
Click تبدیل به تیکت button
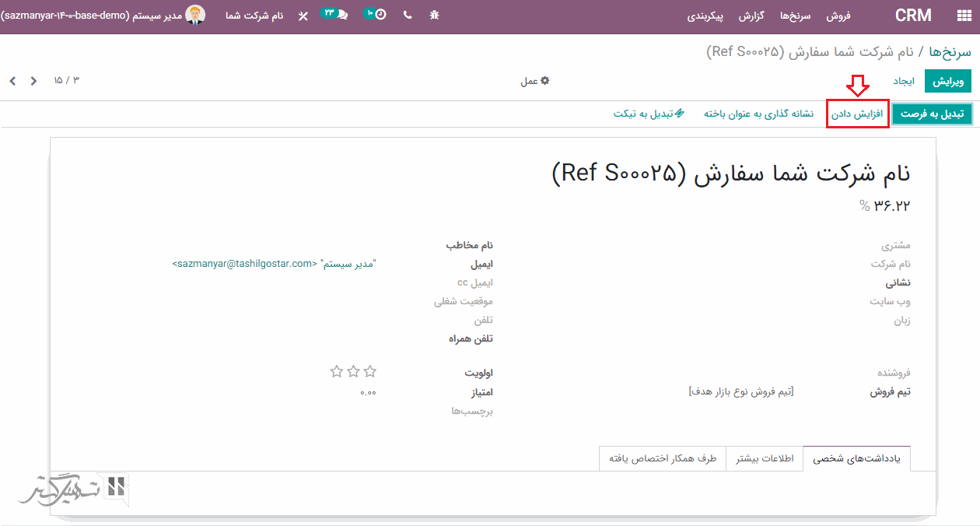point(649,114)
